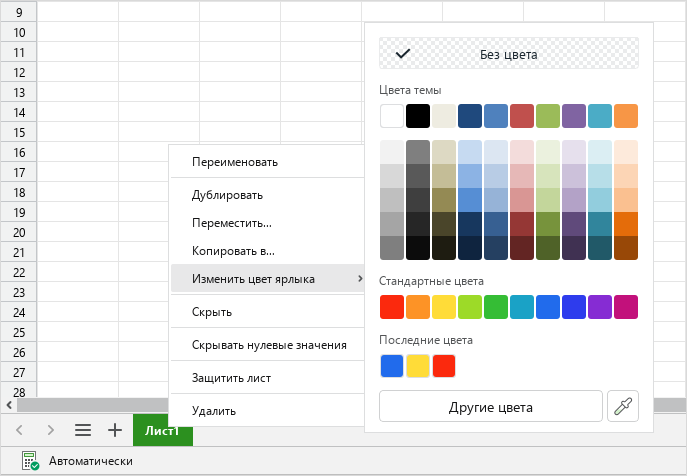Select row 24 header
Screen dimensions: 687x476
(x=19, y=313)
